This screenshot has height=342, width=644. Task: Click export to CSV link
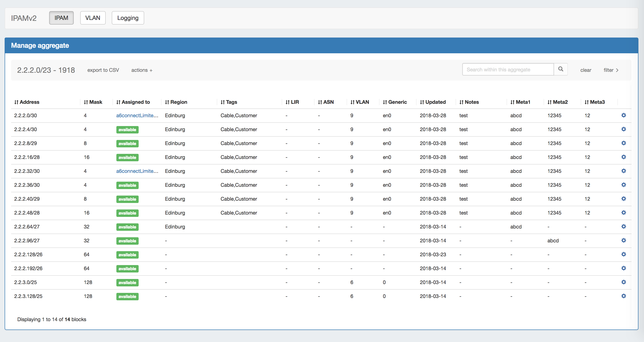click(103, 70)
